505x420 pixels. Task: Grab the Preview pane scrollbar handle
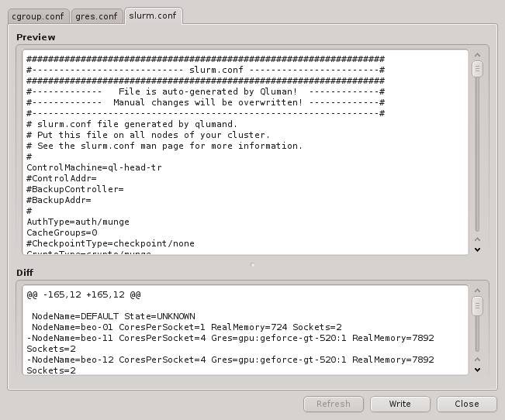point(478,70)
